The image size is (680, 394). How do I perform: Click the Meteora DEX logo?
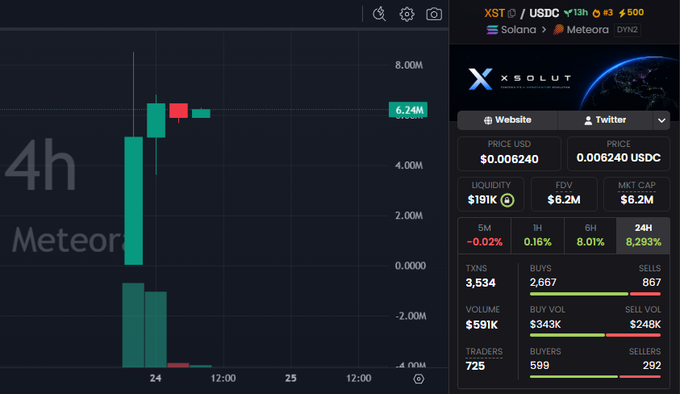tap(559, 29)
